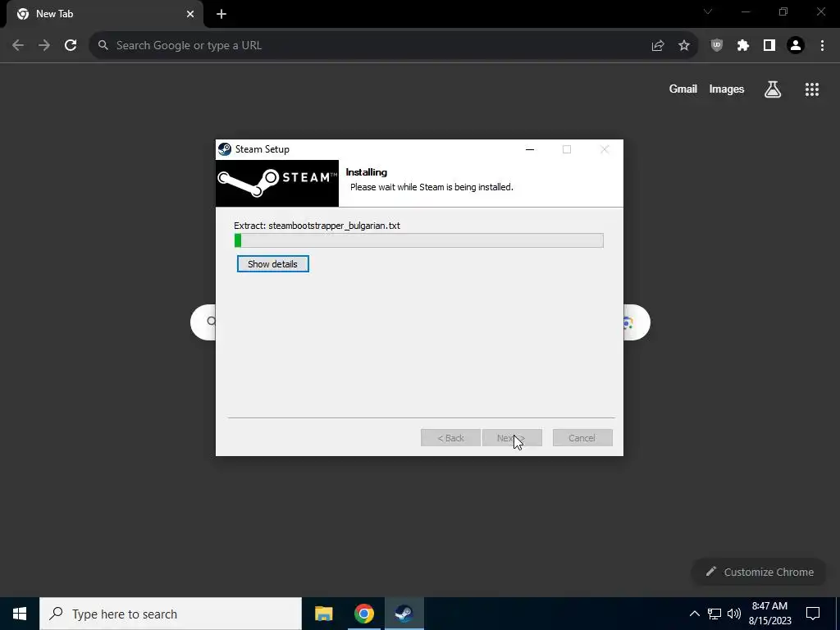
Task: Open the network tray icon
Action: 714,614
